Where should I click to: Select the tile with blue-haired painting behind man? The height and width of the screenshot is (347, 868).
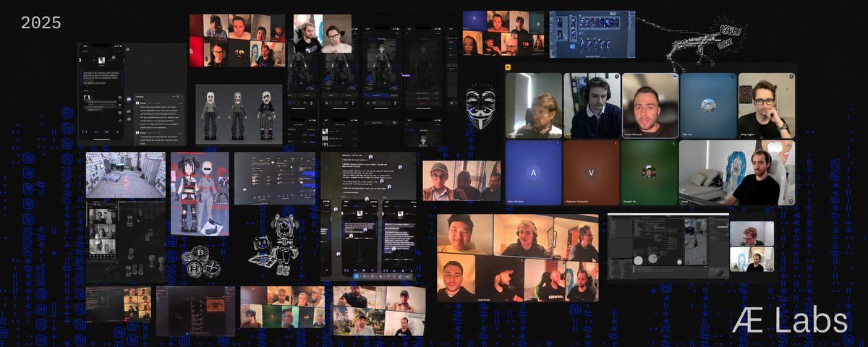coord(736,173)
